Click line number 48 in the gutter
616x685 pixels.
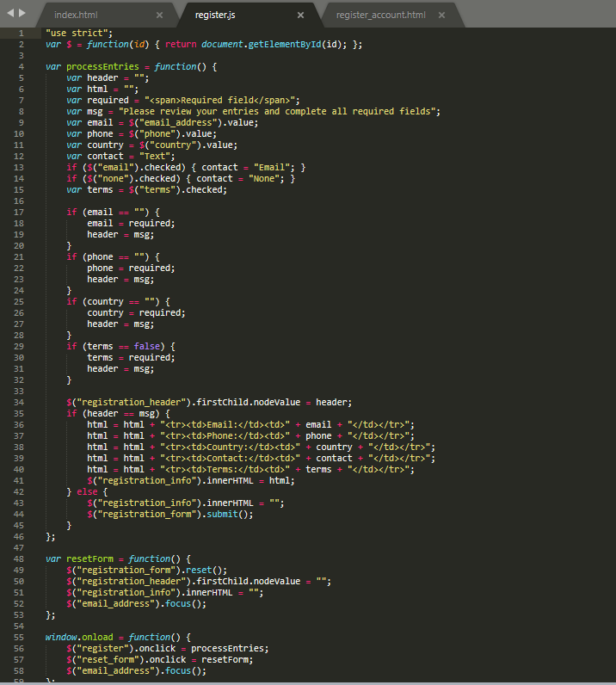coord(19,559)
